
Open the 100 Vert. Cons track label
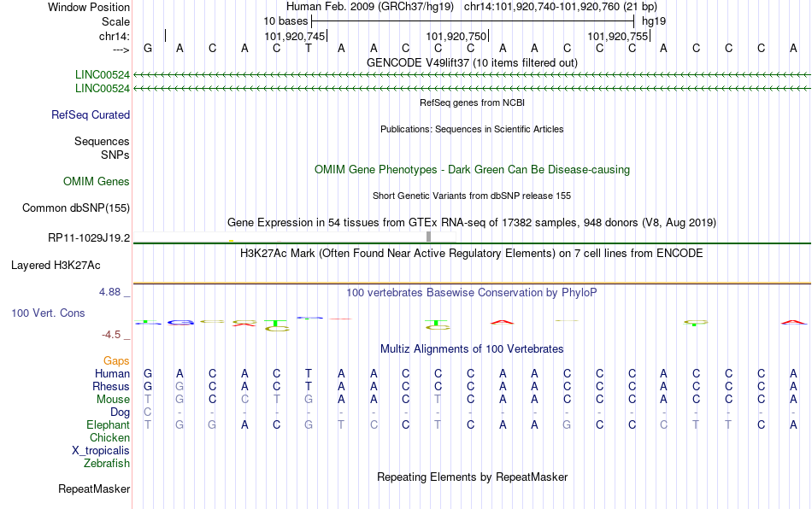(48, 313)
